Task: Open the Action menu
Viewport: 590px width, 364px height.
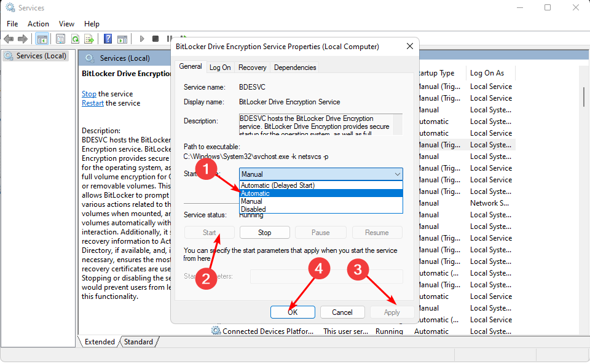Action: [x=38, y=24]
